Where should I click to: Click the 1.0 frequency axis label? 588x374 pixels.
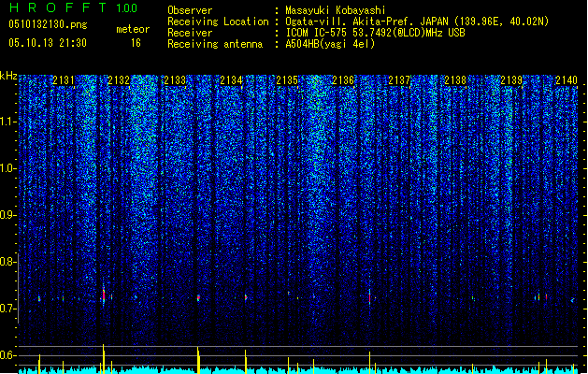point(7,168)
